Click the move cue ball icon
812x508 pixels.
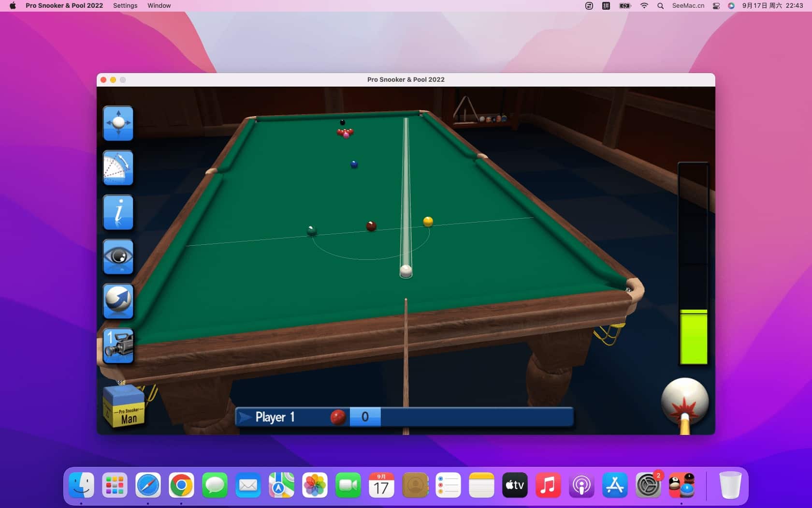(x=118, y=123)
